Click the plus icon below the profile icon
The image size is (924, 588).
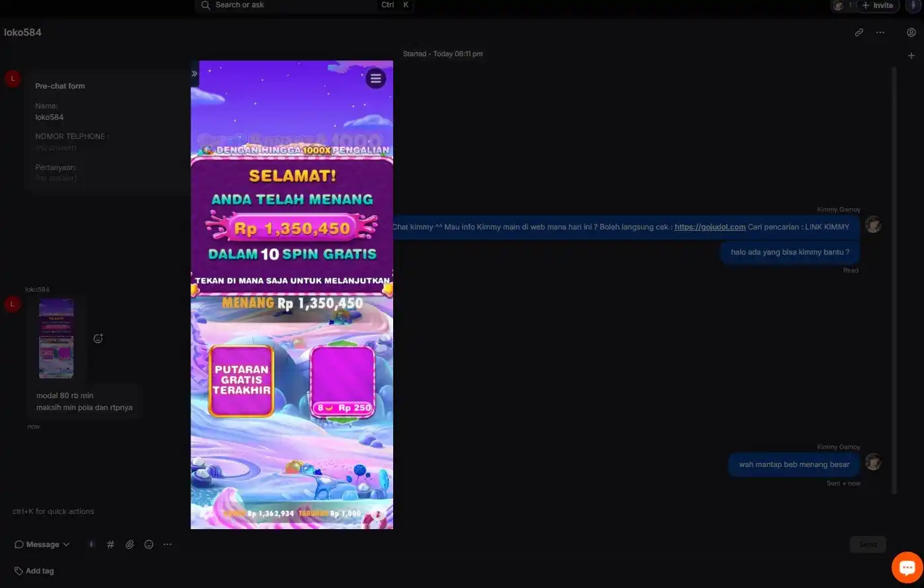[911, 56]
